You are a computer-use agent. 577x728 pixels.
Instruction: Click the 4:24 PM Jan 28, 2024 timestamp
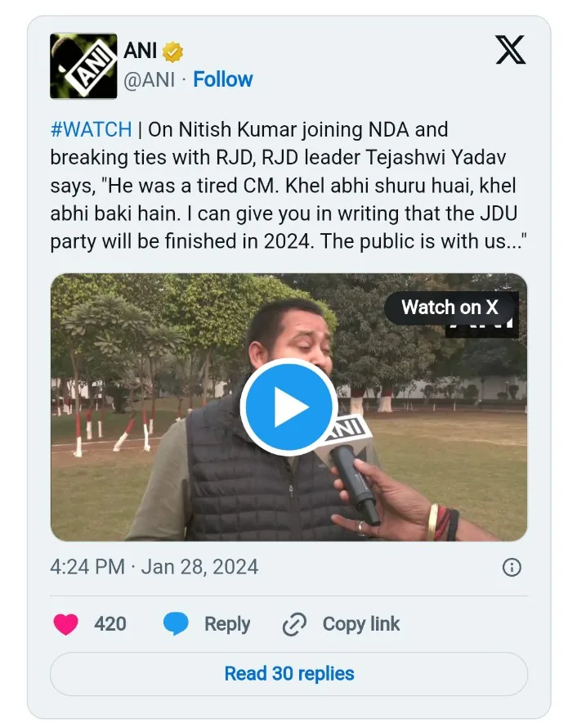point(154,567)
